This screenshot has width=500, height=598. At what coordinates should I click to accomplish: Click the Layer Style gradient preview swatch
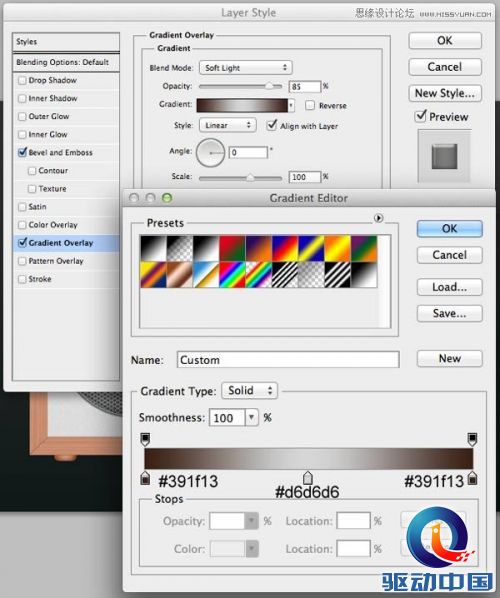coord(242,105)
